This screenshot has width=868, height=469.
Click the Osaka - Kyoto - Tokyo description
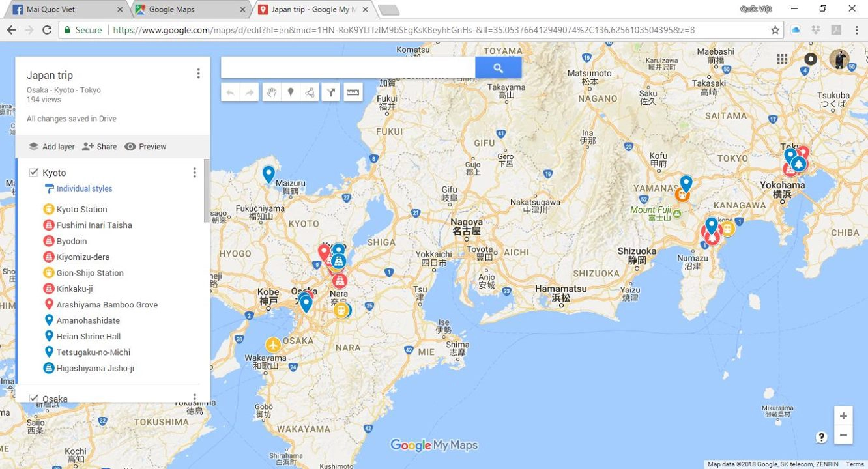[64, 91]
